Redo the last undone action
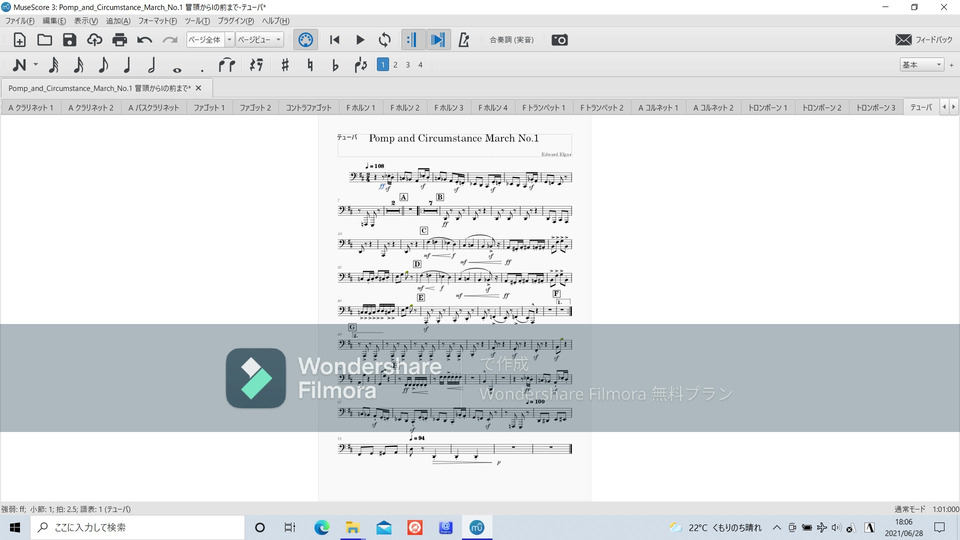 pyautogui.click(x=170, y=40)
